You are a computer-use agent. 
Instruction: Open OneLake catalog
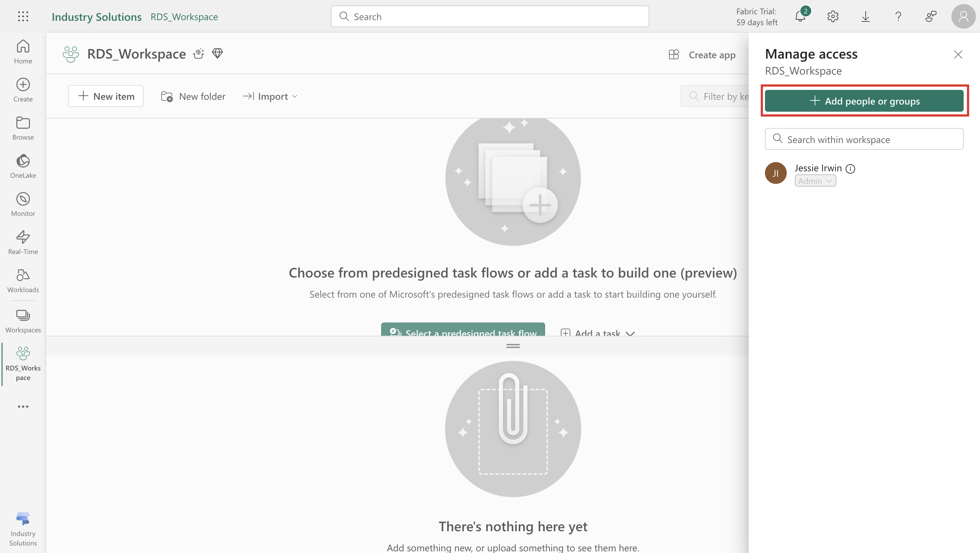(23, 166)
